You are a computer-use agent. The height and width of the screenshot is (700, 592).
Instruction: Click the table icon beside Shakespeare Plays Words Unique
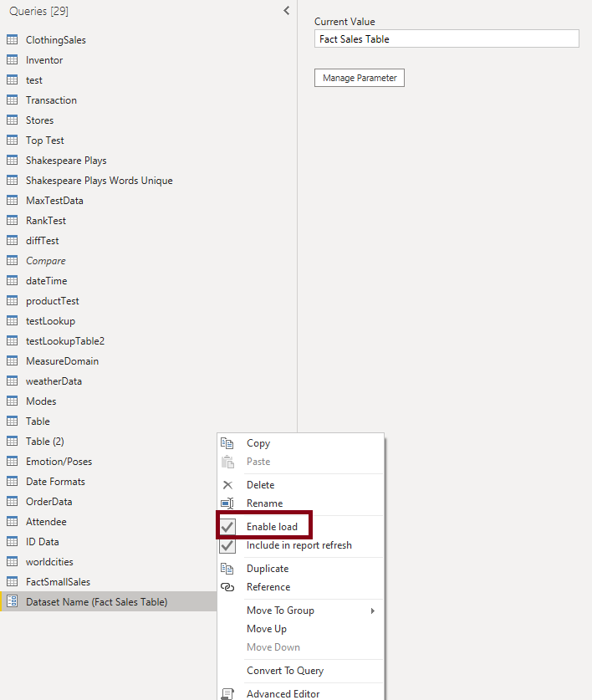coord(12,181)
